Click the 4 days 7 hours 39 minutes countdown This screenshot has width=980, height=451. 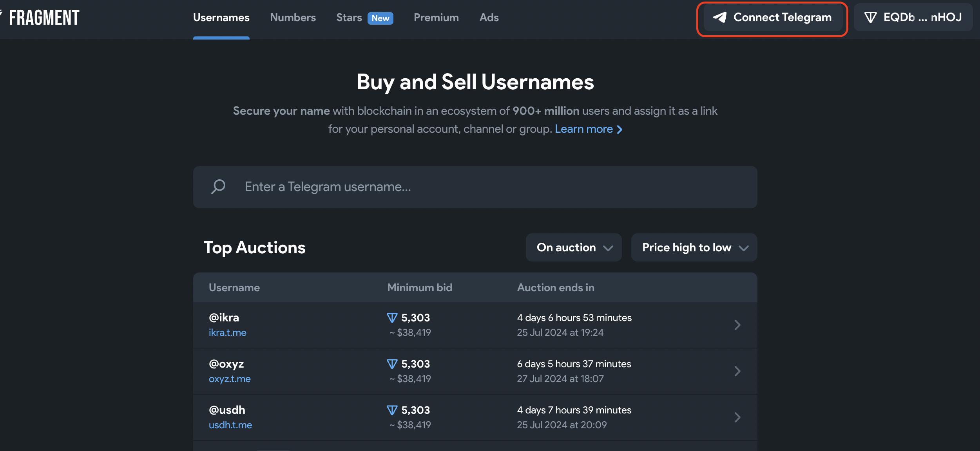click(x=574, y=410)
